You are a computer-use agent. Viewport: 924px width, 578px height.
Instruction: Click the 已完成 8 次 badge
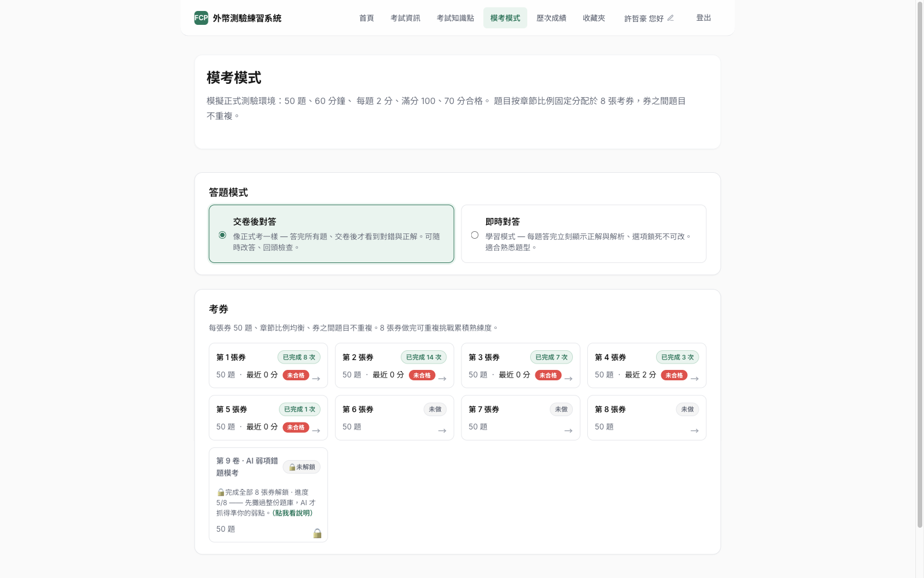click(x=299, y=357)
